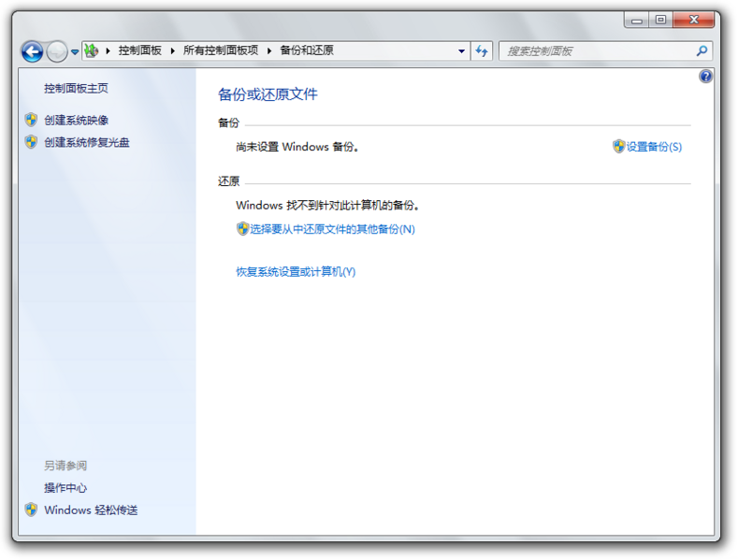
Task: Open the address bar history dropdown
Action: [x=462, y=50]
